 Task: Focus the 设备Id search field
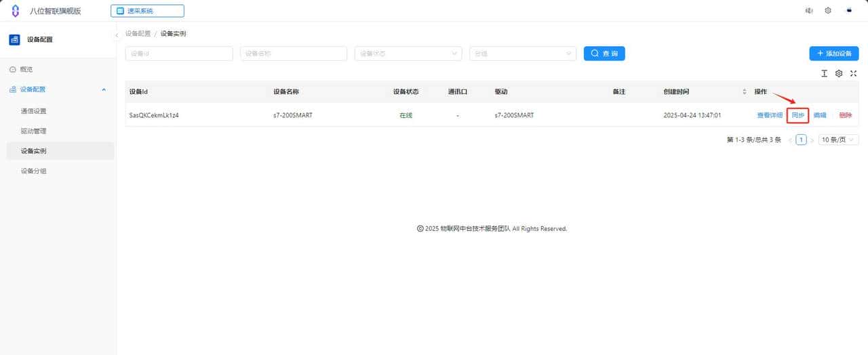click(179, 54)
